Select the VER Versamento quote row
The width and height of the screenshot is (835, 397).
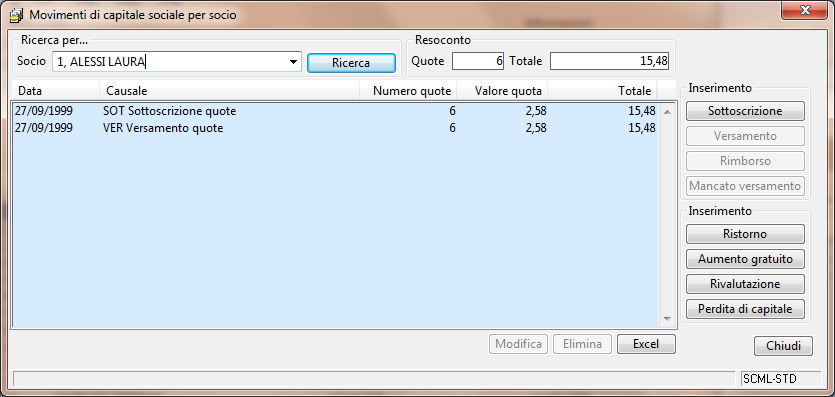pyautogui.click(x=335, y=128)
